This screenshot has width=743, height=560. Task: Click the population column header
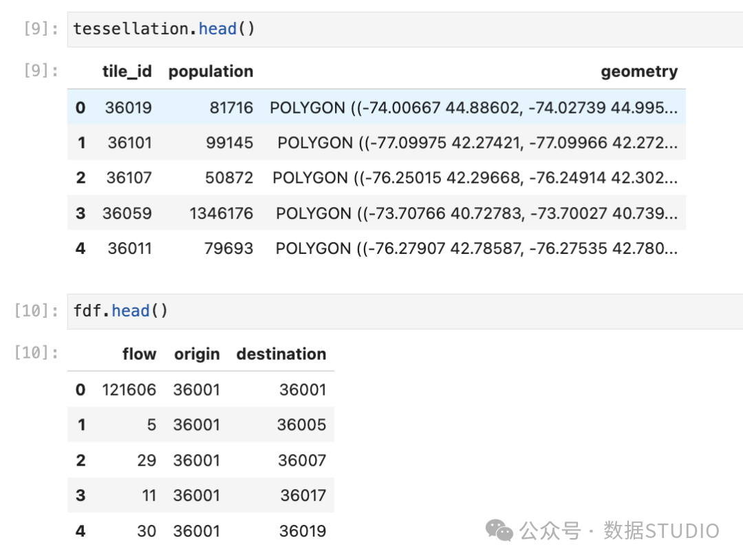[211, 72]
